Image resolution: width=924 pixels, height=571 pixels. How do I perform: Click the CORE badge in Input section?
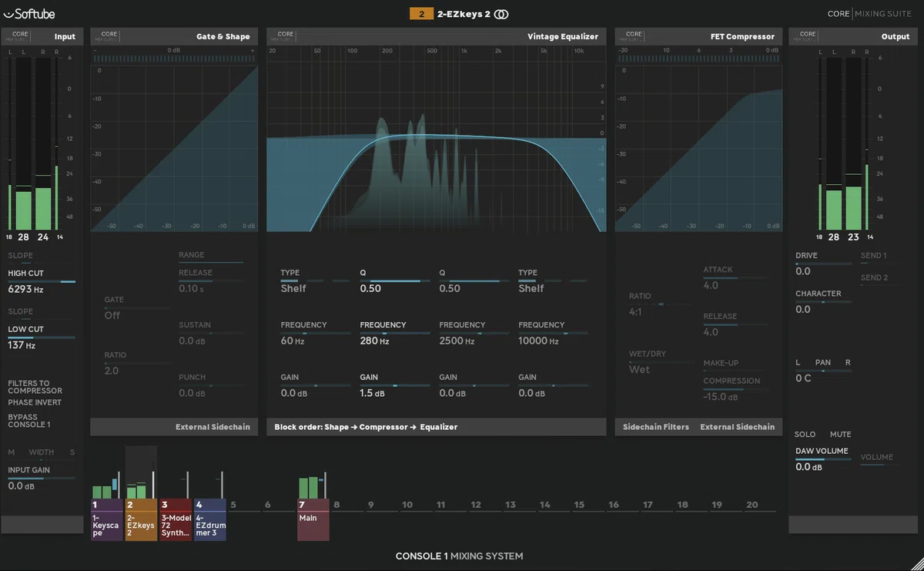tap(20, 35)
